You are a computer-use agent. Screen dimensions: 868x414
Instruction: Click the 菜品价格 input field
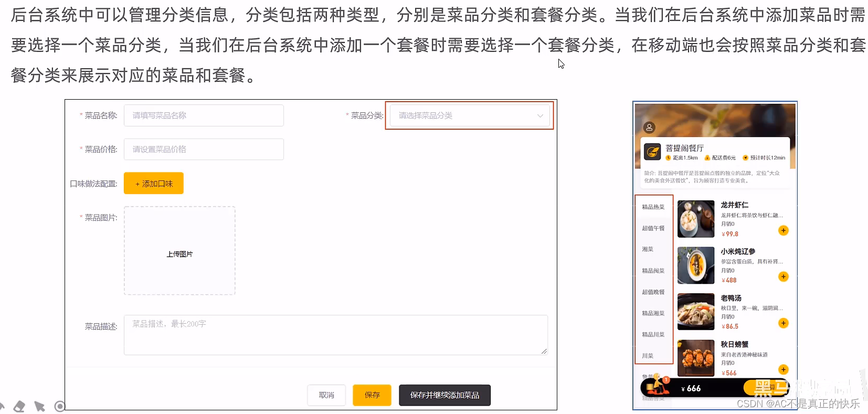[x=204, y=149]
